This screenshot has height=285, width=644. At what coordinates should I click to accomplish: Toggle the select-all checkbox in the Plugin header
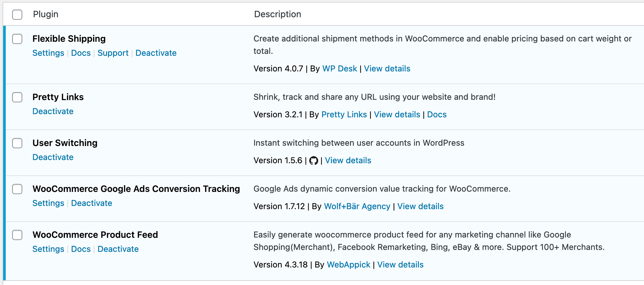(17, 14)
